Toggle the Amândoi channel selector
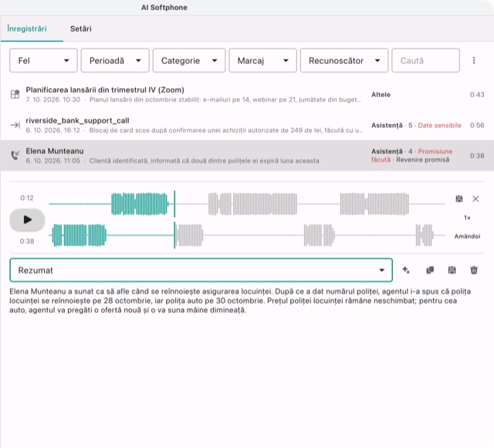Viewport: 494px width, 448px height. [x=467, y=236]
